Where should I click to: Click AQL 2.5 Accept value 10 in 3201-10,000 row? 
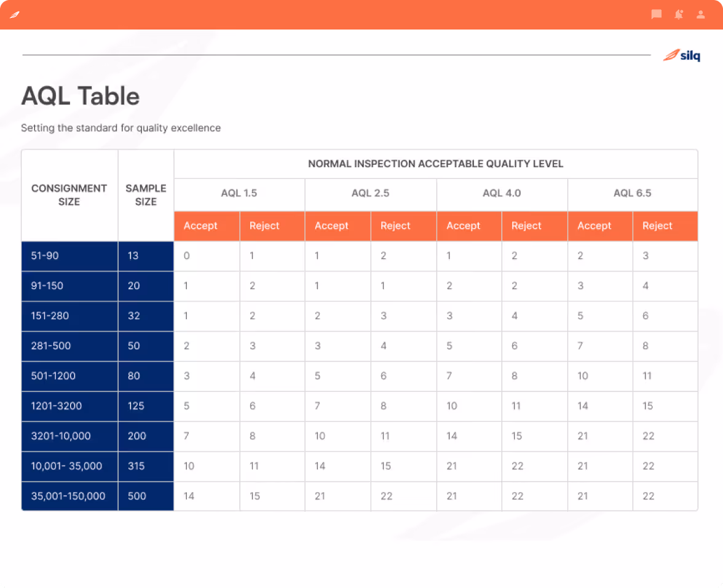click(338, 436)
